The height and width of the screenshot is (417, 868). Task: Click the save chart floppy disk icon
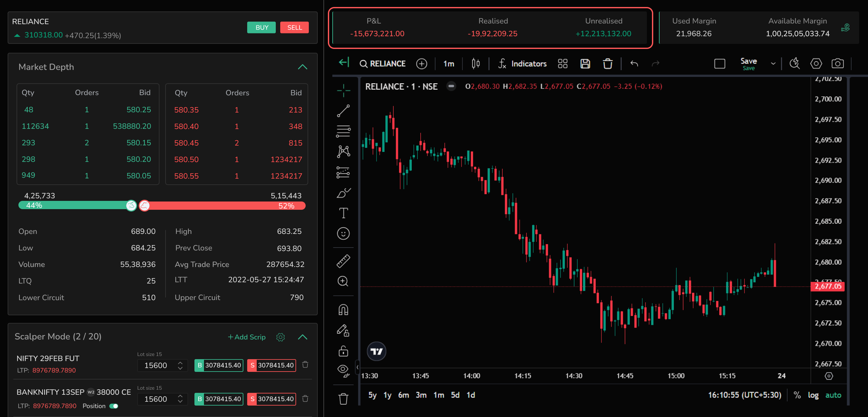click(585, 64)
